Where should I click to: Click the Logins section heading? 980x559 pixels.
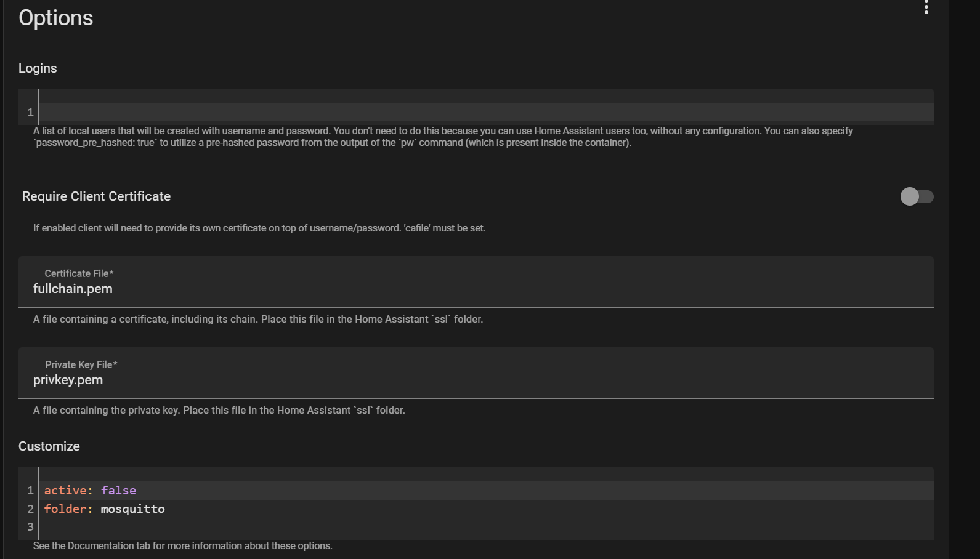tap(38, 68)
